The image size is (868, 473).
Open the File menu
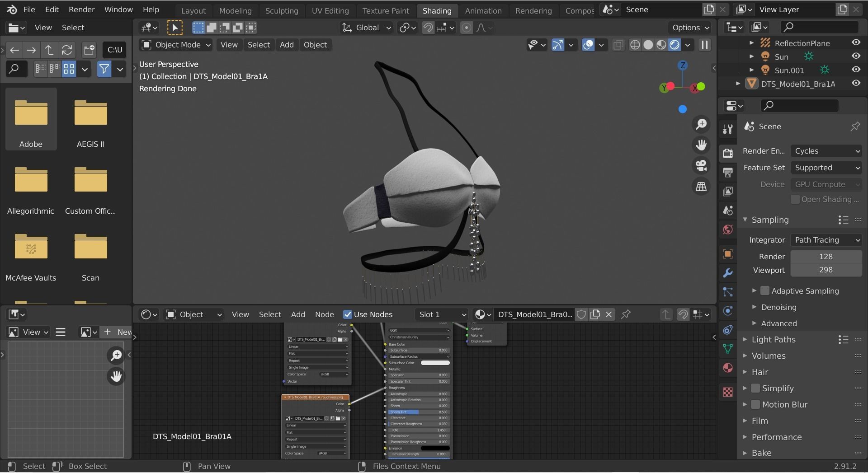[x=29, y=9]
